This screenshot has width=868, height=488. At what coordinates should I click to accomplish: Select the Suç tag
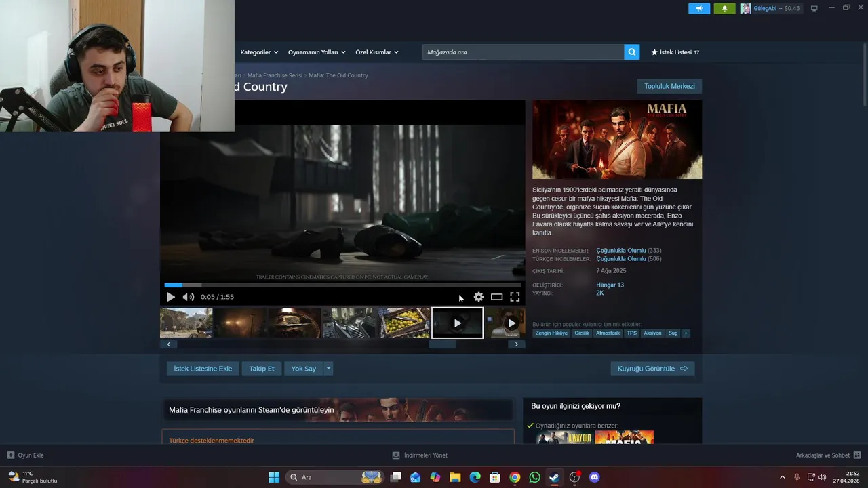coord(673,333)
